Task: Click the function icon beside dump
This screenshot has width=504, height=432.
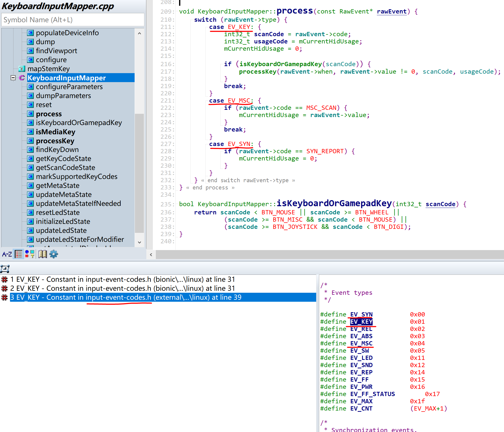Action: click(x=30, y=42)
